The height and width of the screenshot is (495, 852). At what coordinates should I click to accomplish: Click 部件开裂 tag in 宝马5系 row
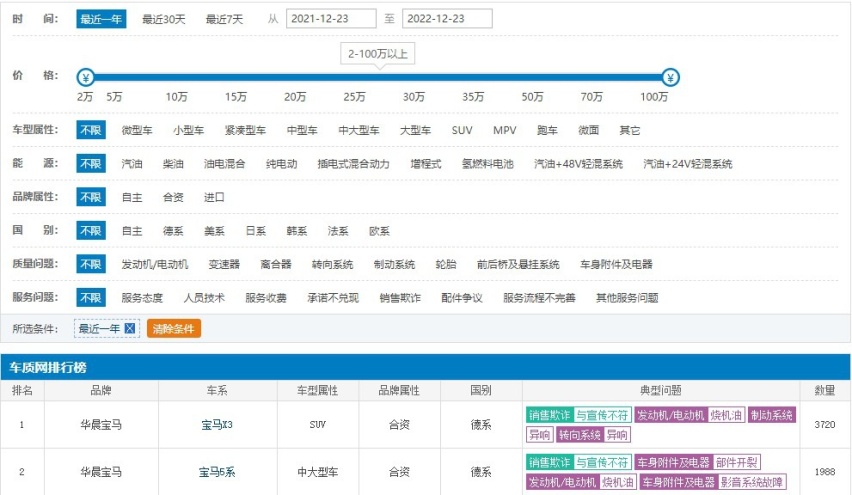[736, 462]
